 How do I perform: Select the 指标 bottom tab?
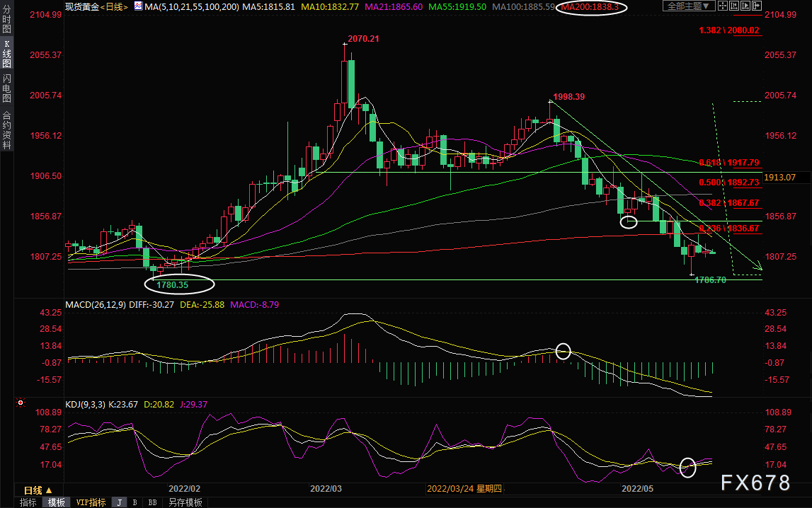28,502
